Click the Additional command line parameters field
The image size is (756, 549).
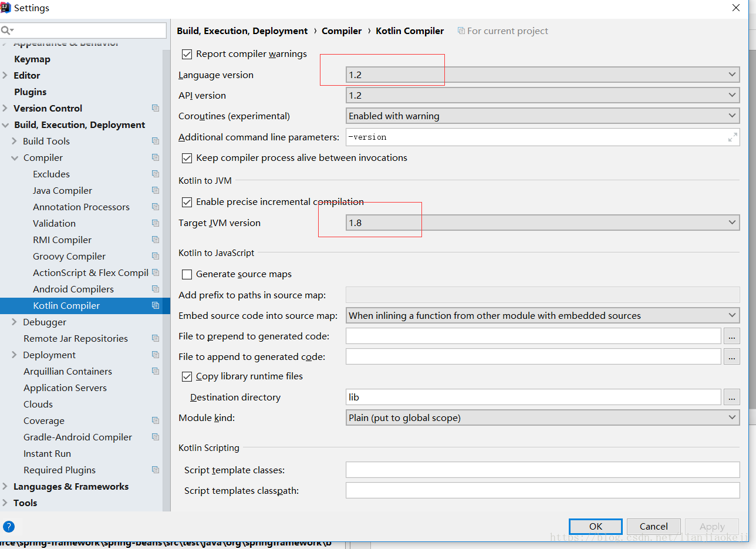543,137
